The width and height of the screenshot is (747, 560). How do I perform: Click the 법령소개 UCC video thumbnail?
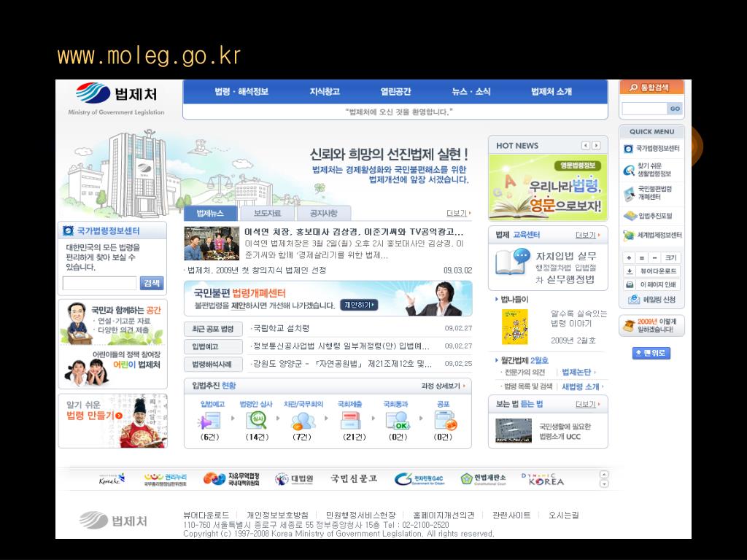[514, 431]
